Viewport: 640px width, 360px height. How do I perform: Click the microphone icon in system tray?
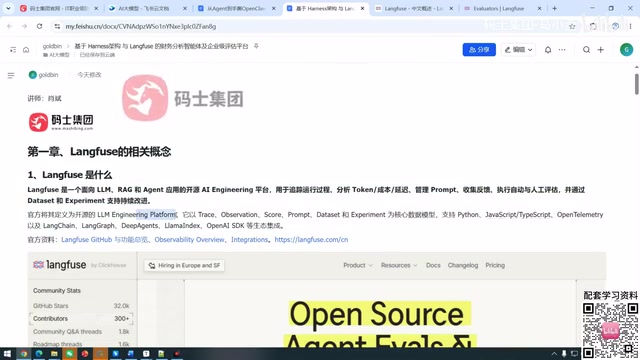(x=564, y=353)
